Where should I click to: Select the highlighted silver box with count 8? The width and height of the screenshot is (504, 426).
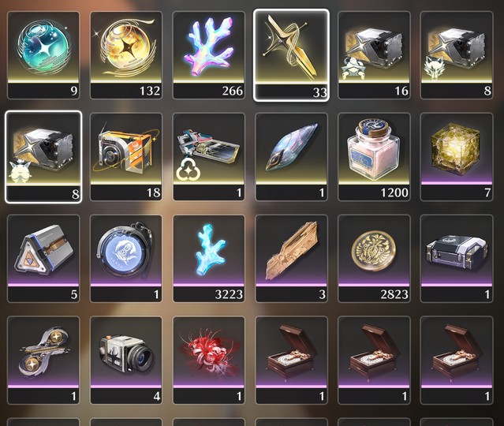click(x=43, y=157)
